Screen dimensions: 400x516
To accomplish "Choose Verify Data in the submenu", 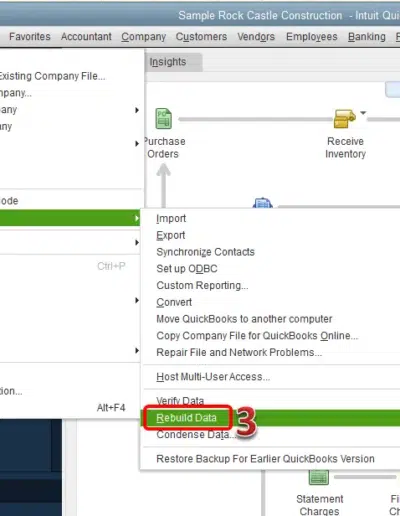I will click(x=180, y=401).
